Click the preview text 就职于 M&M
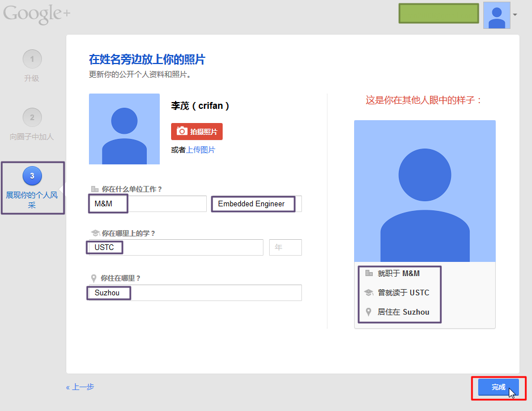532x411 pixels. pos(399,273)
